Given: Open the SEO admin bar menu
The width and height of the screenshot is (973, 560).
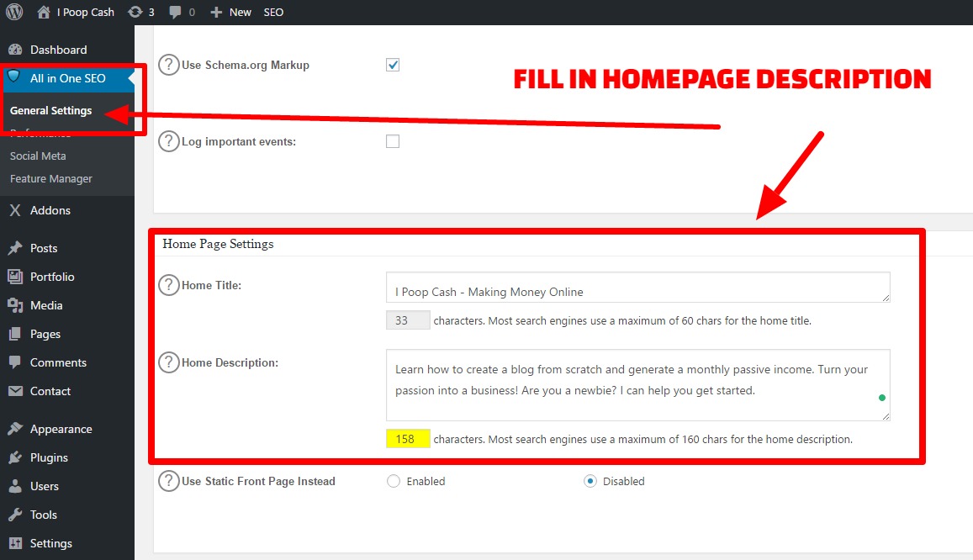Looking at the screenshot, I should pos(273,12).
